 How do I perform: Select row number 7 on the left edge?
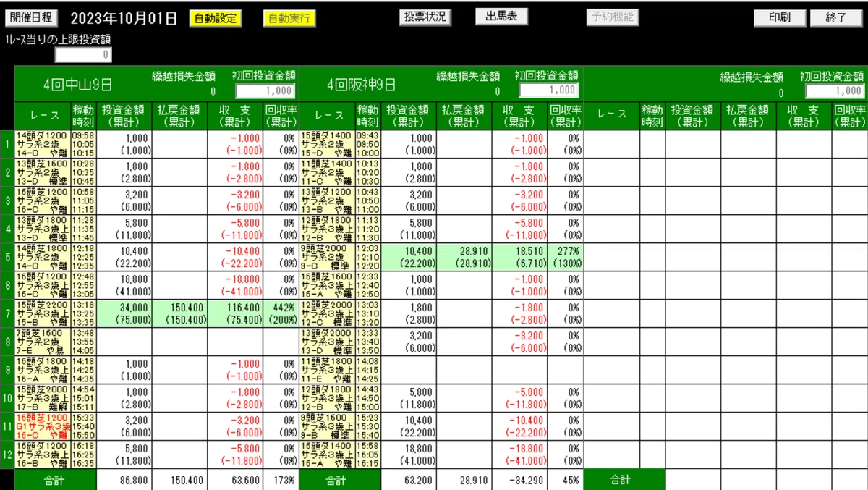click(7, 313)
